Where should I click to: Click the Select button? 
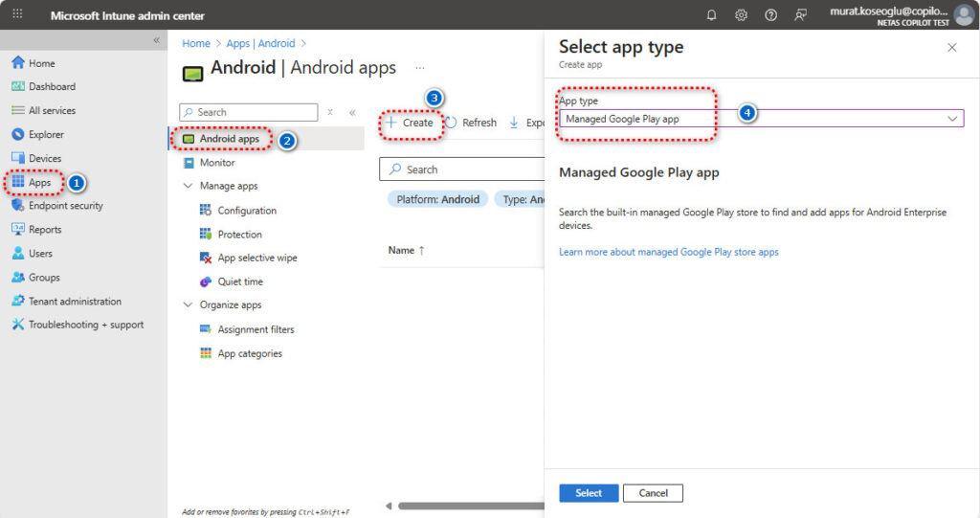tap(589, 493)
